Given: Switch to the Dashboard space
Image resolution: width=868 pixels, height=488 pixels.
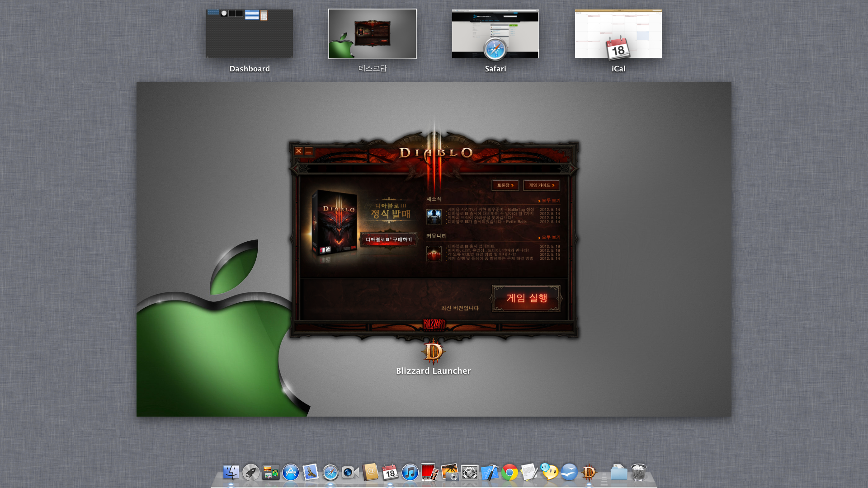Looking at the screenshot, I should coord(250,34).
